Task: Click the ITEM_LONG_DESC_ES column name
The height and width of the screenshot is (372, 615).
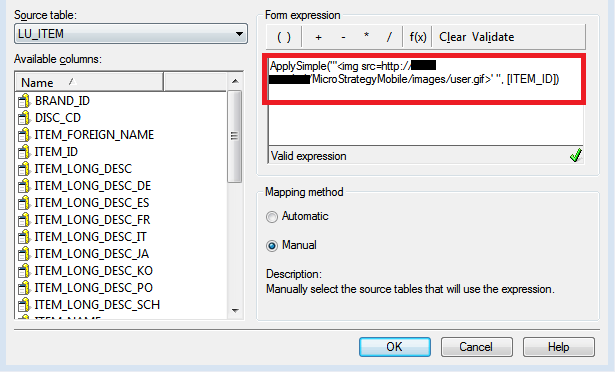Action: (x=92, y=202)
